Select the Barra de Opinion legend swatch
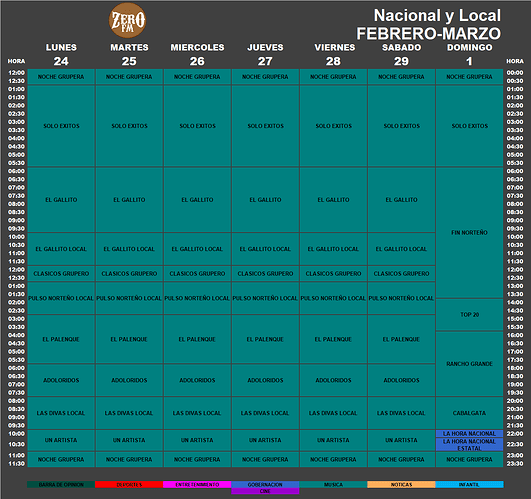Screen dimensions: 531x499 point(61,484)
